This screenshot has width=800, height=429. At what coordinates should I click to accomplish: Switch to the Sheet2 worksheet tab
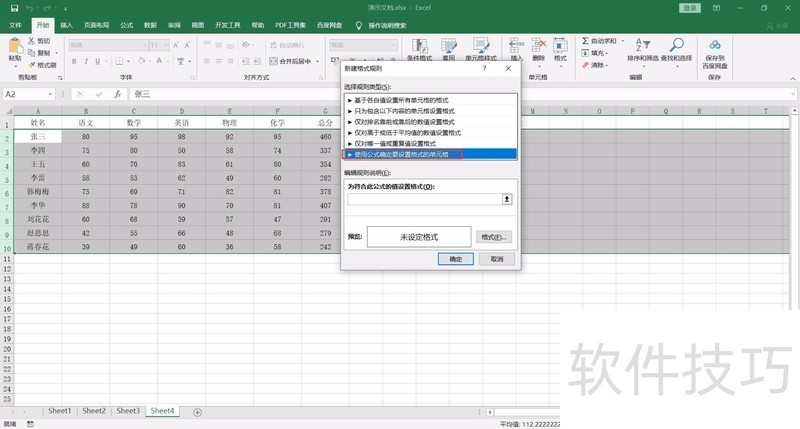[94, 411]
